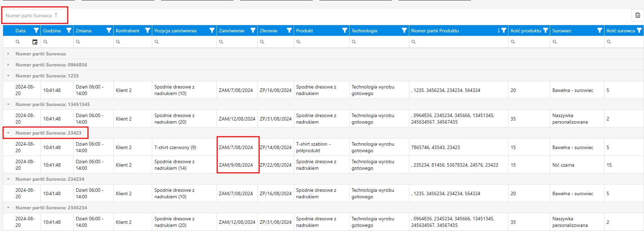Open filter for Technologia column
This screenshot has width=644, height=231.
click(404, 31)
